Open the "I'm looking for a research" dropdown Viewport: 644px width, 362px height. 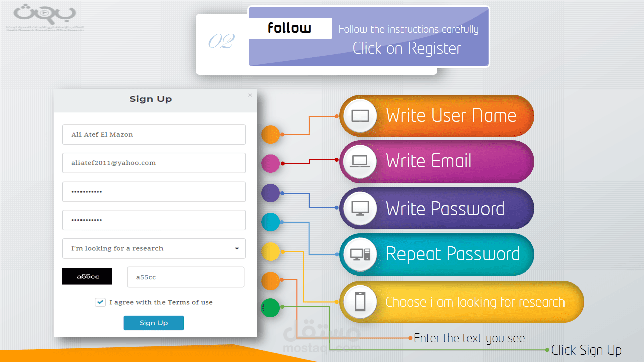pyautogui.click(x=153, y=248)
